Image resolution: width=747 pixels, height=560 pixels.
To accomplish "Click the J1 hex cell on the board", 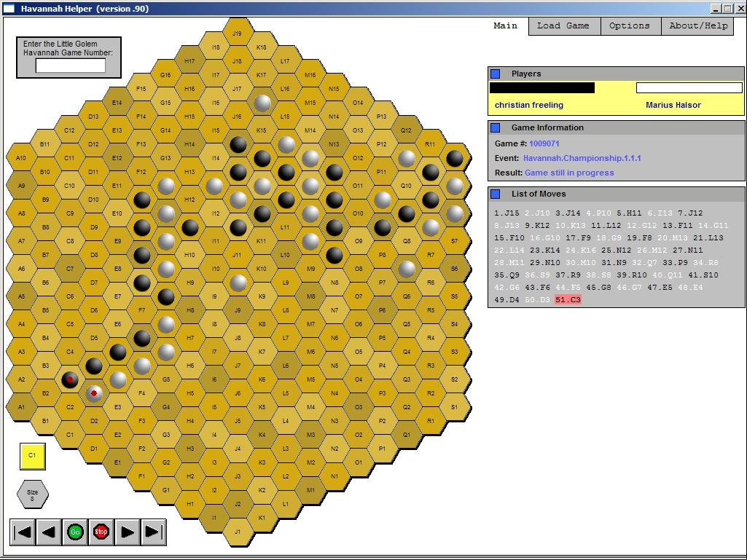I will point(238,532).
